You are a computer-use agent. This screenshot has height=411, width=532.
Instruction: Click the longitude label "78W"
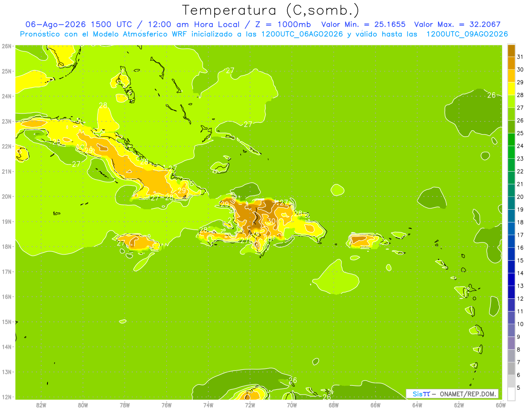(x=125, y=405)
